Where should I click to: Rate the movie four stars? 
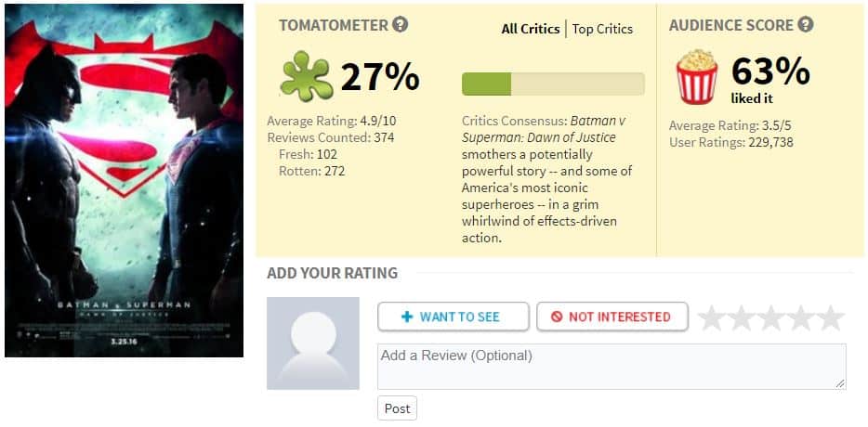point(801,317)
